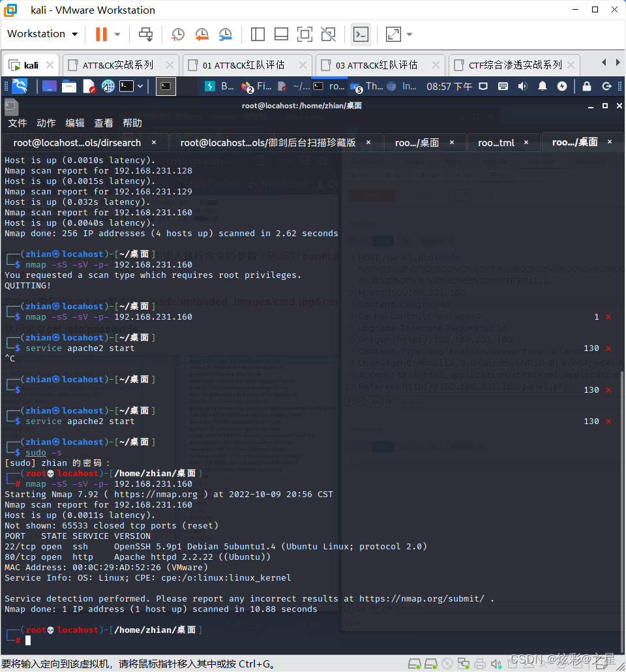626x672 pixels.
Task: Lock the screen with the padlock icon
Action: tap(587, 86)
